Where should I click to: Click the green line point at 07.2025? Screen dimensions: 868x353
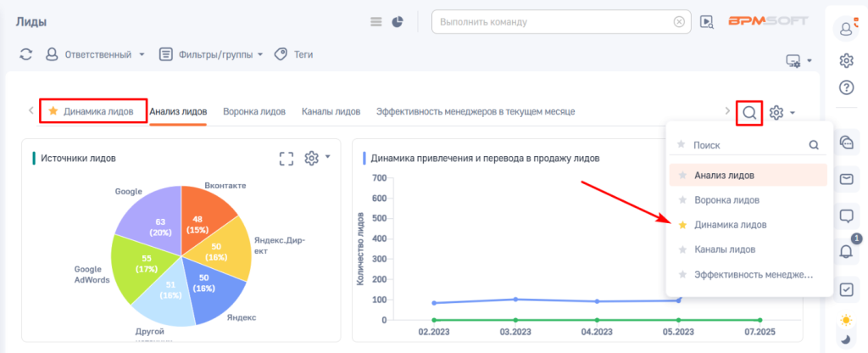pos(759,320)
